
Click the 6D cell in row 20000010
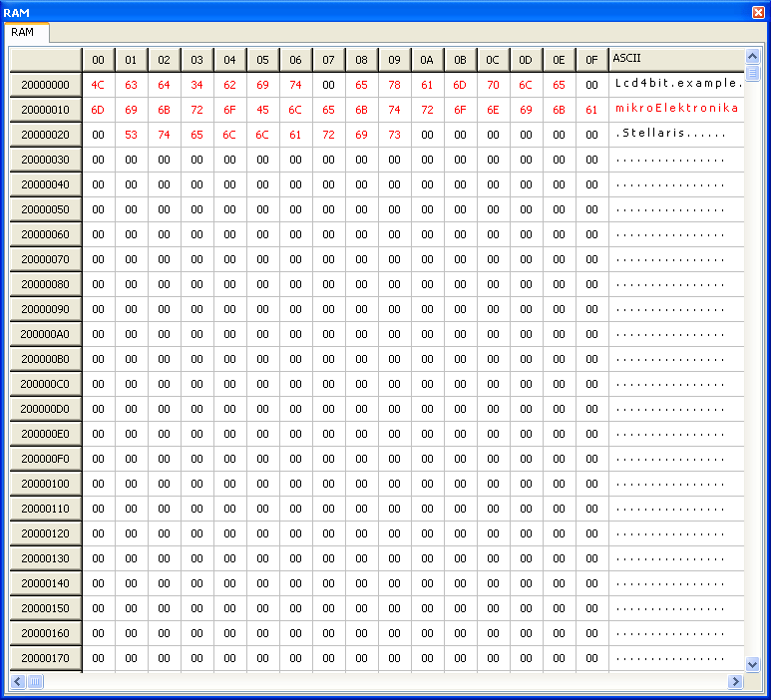click(x=99, y=110)
